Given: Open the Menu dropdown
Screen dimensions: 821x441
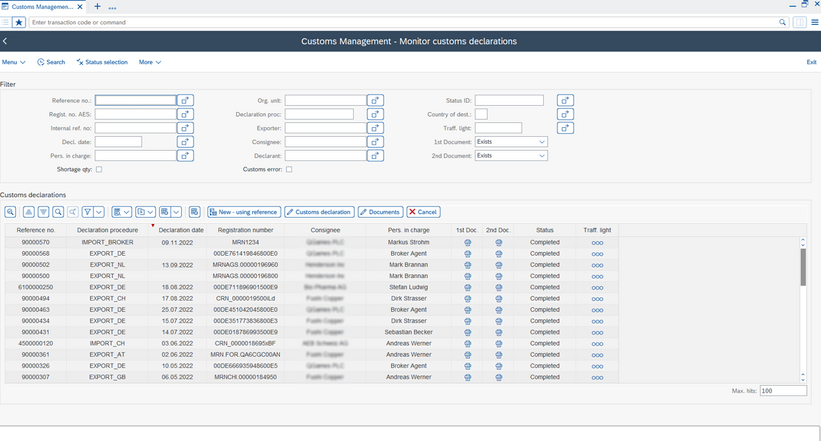Looking at the screenshot, I should [14, 62].
